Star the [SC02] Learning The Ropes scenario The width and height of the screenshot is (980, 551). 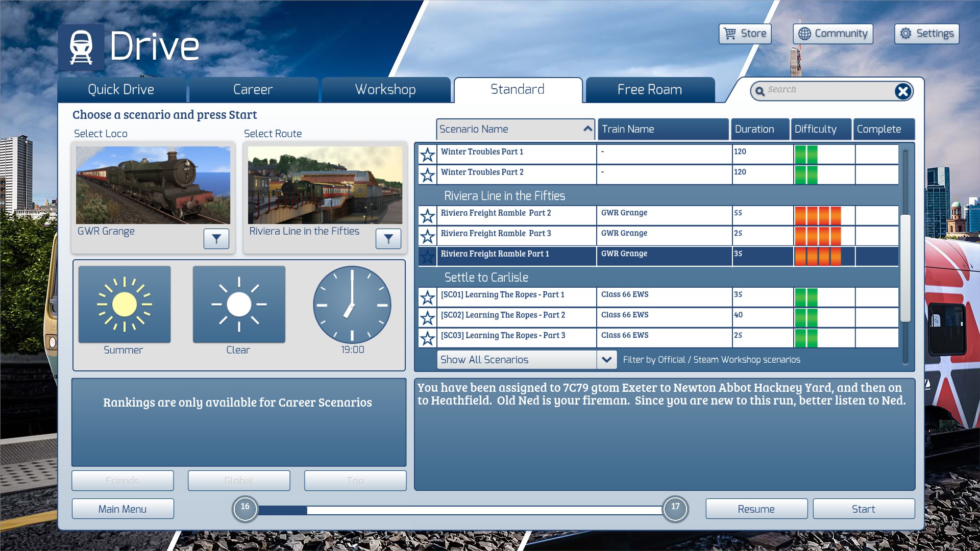(x=427, y=317)
